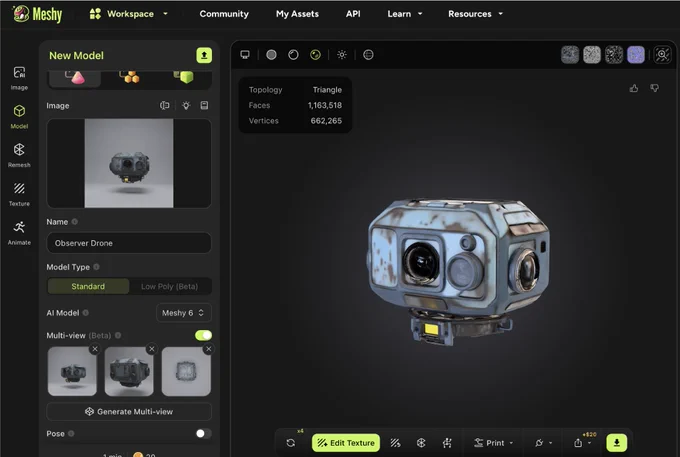Click the info icon next to AI Model

tap(85, 313)
